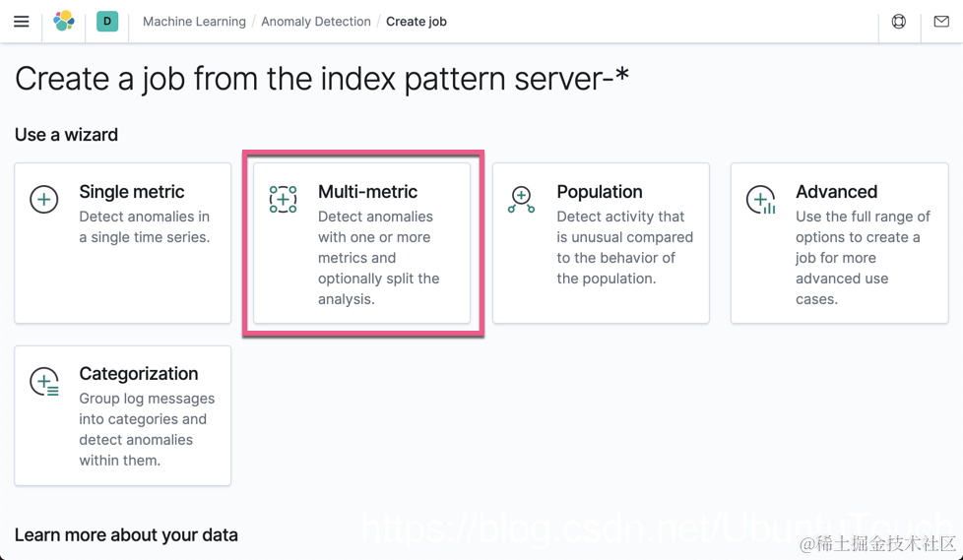Screen dimensions: 963x560
Task: Go to Machine Learning breadcrumb
Action: tap(194, 22)
